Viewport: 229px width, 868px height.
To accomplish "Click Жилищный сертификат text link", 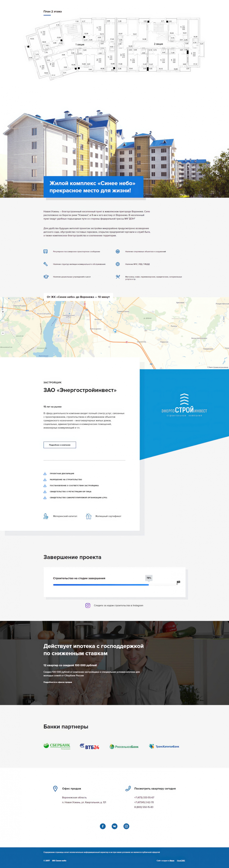I will tap(108, 516).
